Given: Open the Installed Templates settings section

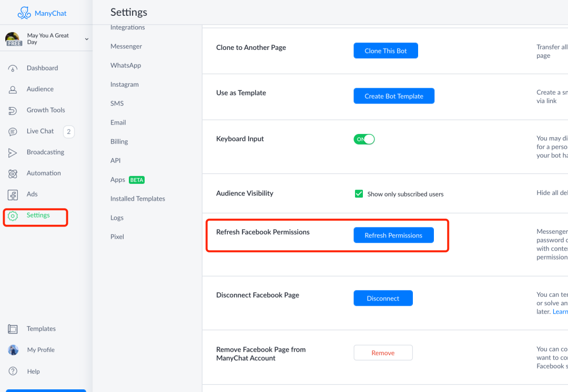Looking at the screenshot, I should [138, 198].
